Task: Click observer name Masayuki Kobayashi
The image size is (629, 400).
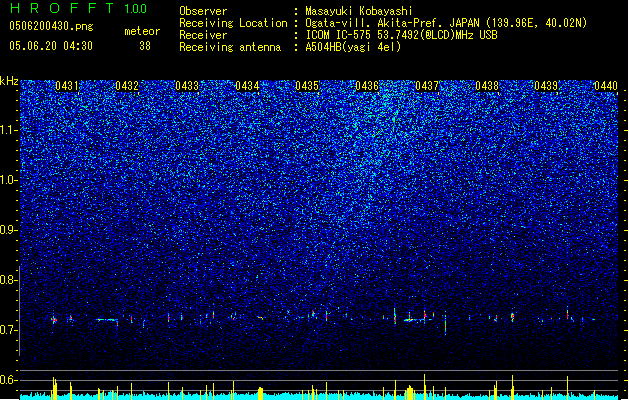Action: pos(359,11)
